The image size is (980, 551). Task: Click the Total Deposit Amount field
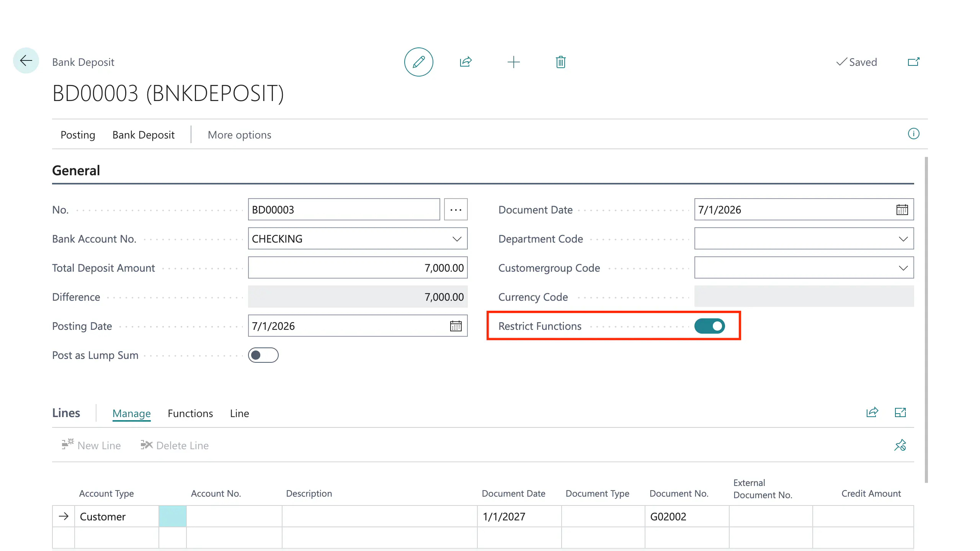(x=358, y=268)
